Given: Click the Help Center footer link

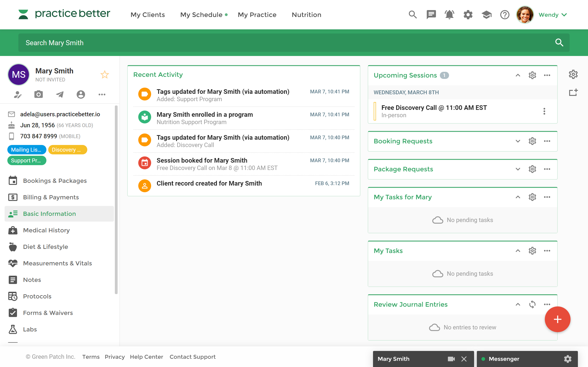Looking at the screenshot, I should (x=146, y=356).
